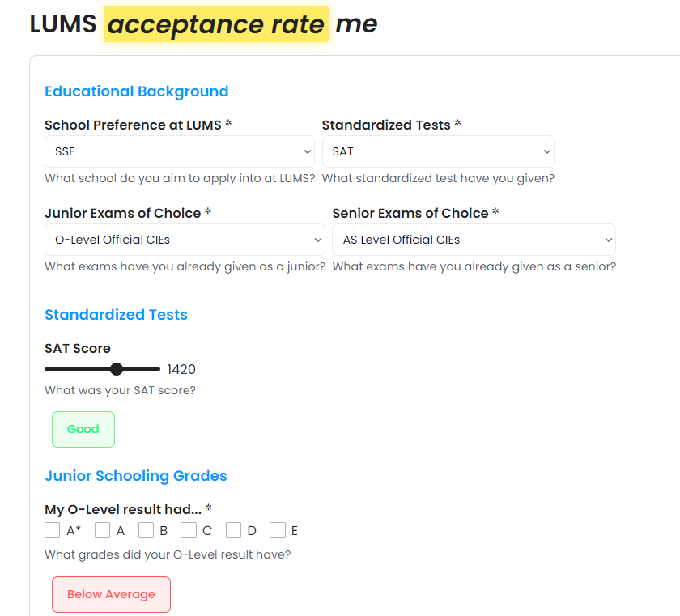Toggle the D grade checkbox
The image size is (680, 616).
coord(233,531)
